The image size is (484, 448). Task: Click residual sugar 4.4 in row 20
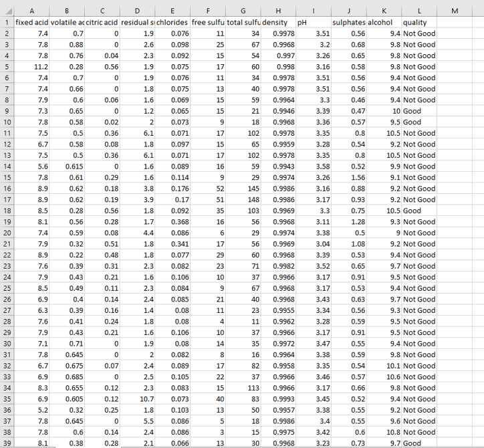[x=137, y=233]
